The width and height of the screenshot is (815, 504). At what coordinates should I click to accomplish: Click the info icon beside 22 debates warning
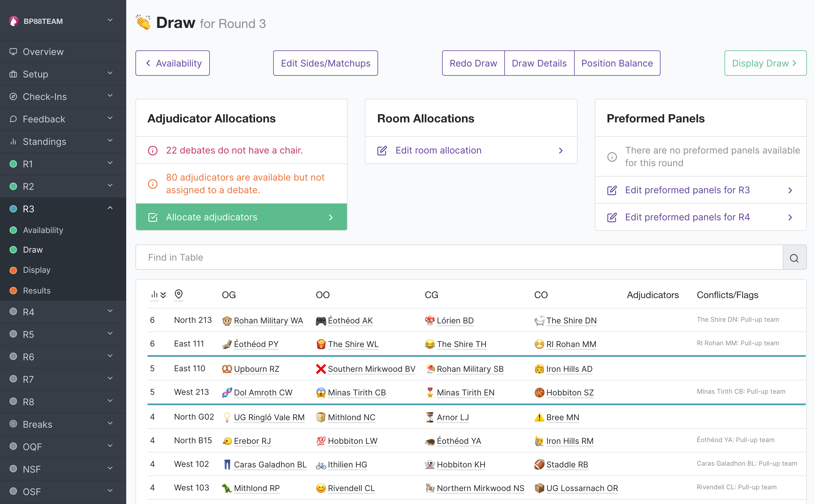(x=153, y=150)
